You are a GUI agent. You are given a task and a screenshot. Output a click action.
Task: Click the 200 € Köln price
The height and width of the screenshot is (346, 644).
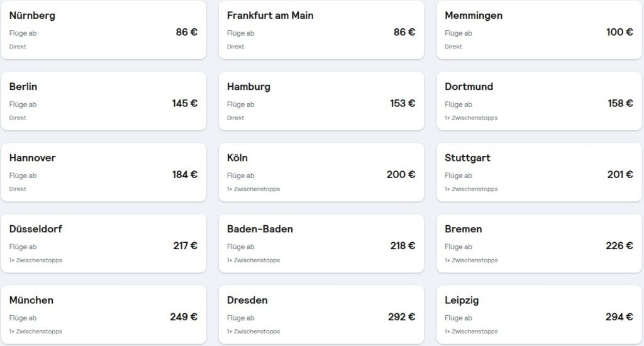coord(401,174)
